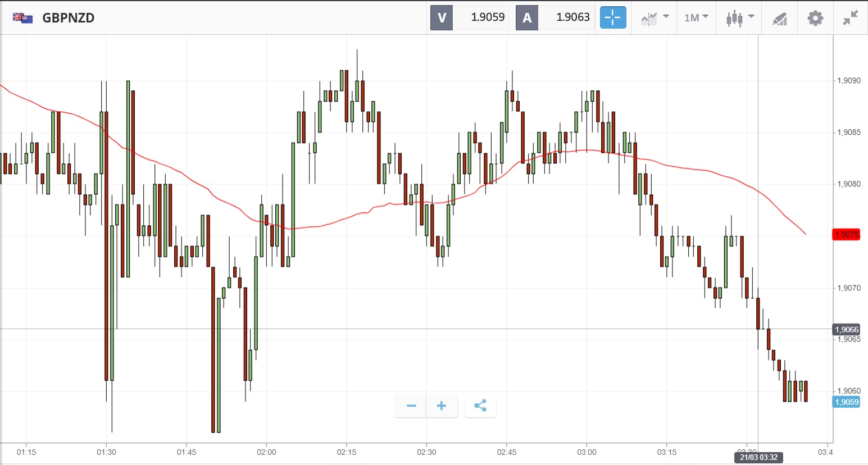Click the blue 1.9059 current price label
Viewport: 868px width, 465px height.
846,402
